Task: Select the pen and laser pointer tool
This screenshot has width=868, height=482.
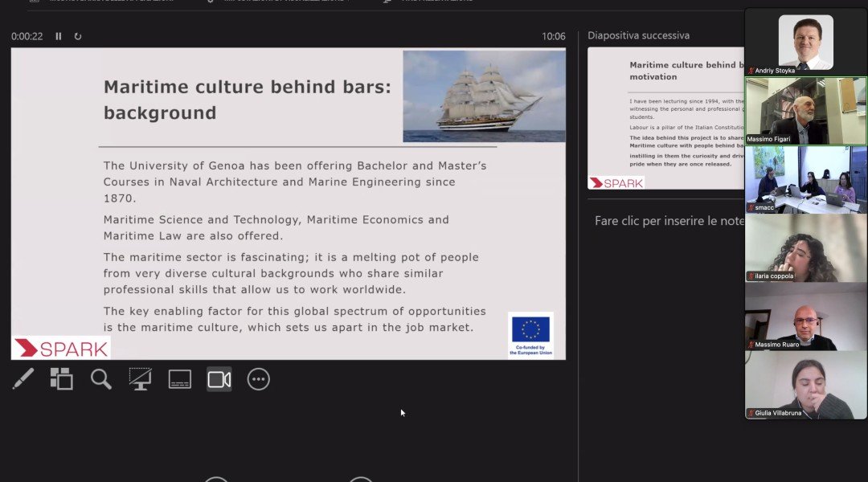Action: click(23, 379)
